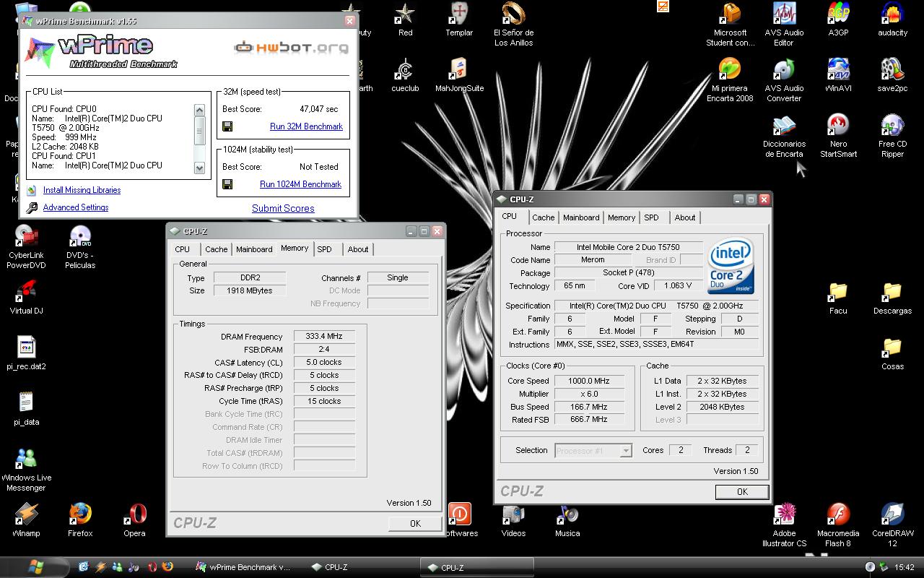
Task: Select the pi_data file icon
Action: coord(26,409)
